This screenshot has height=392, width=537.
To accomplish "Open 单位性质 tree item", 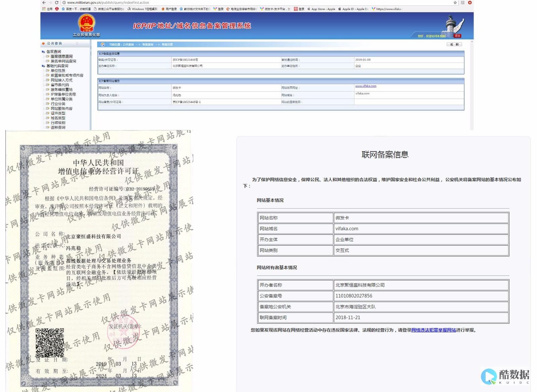I will (58, 71).
